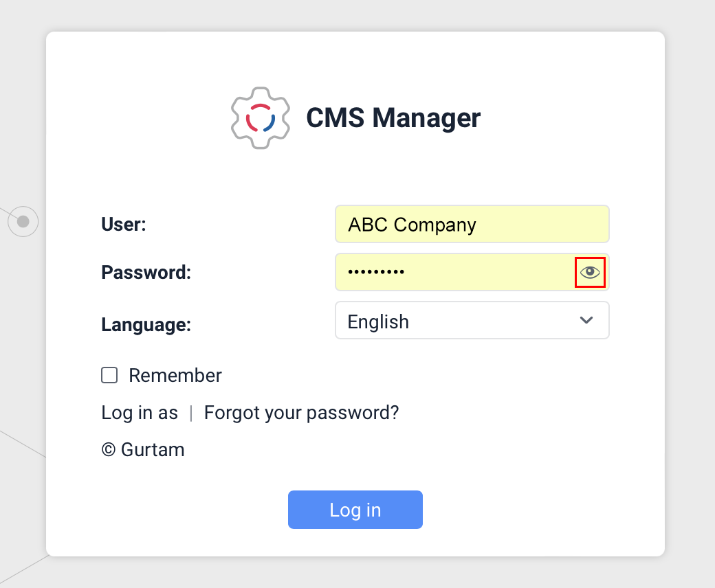Screen dimensions: 715x588
Task: Click the CMS Manager title text
Action: 394,117
